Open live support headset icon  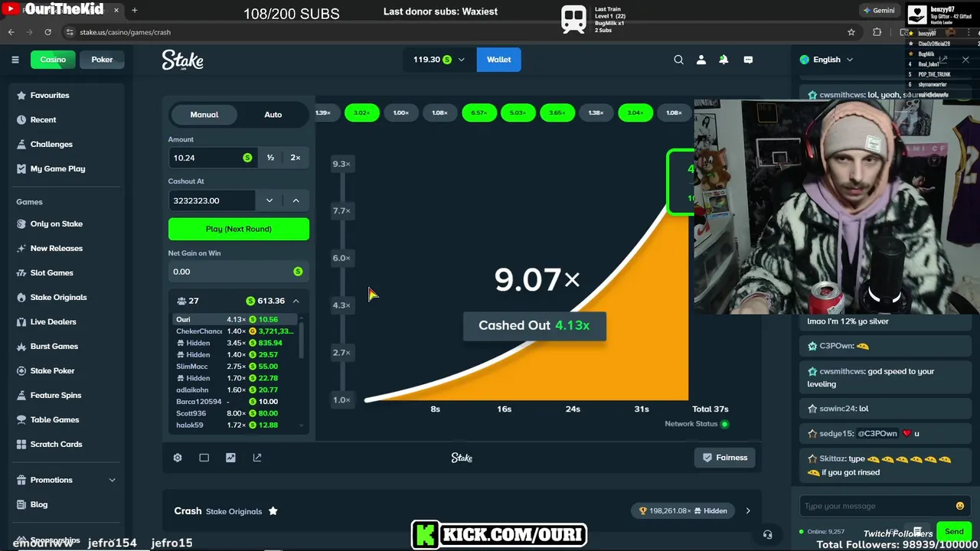coord(767,535)
